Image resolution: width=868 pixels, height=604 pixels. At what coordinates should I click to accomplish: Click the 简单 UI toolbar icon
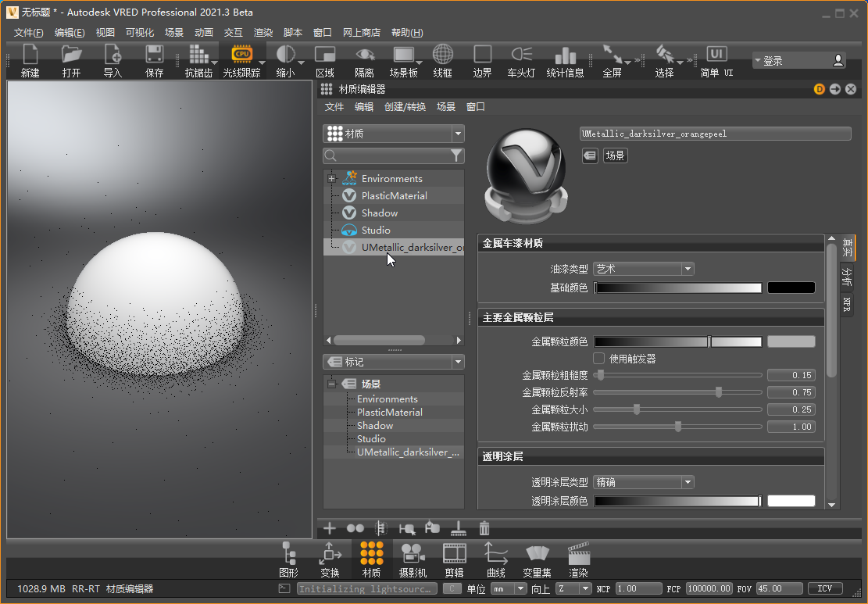[x=716, y=54]
